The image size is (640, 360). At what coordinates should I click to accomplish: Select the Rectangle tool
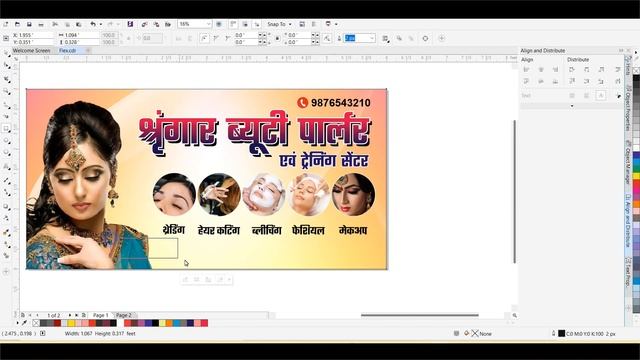6,128
